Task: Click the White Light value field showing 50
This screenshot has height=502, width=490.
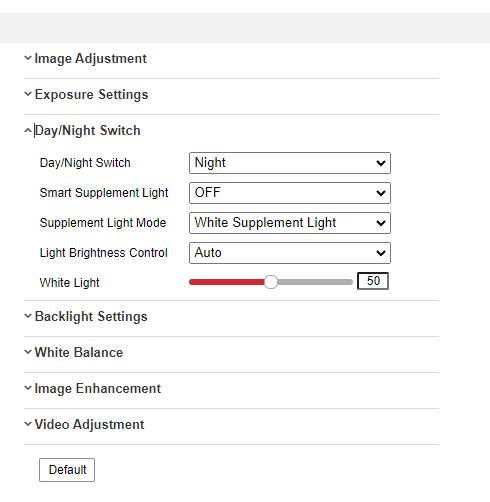Action: (x=373, y=281)
